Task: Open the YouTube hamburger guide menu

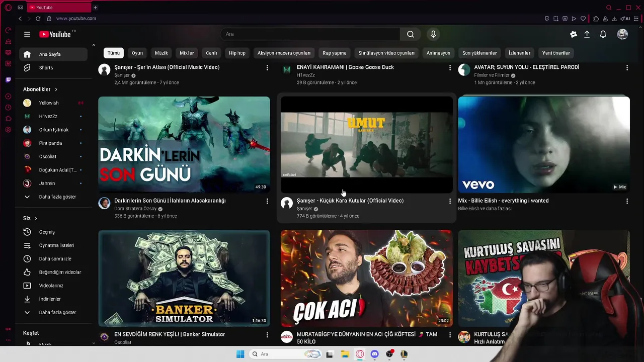Action: click(27, 34)
